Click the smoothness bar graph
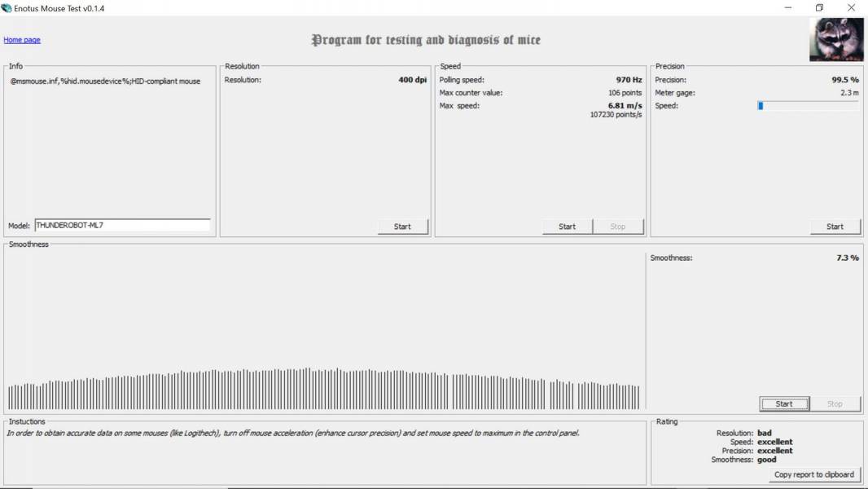 point(324,389)
